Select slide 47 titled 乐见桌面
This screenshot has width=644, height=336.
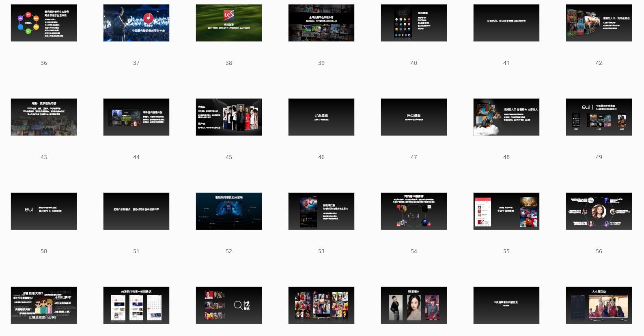[414, 117]
